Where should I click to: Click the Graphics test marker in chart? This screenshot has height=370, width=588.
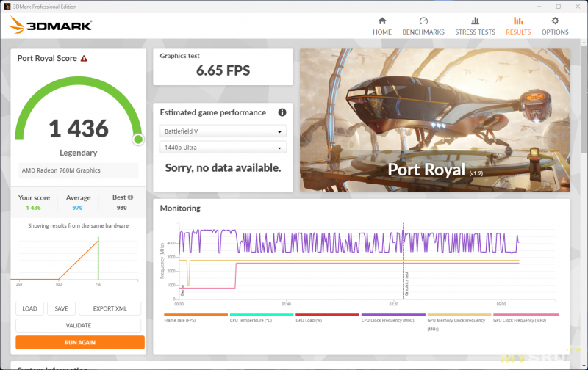coord(406,284)
